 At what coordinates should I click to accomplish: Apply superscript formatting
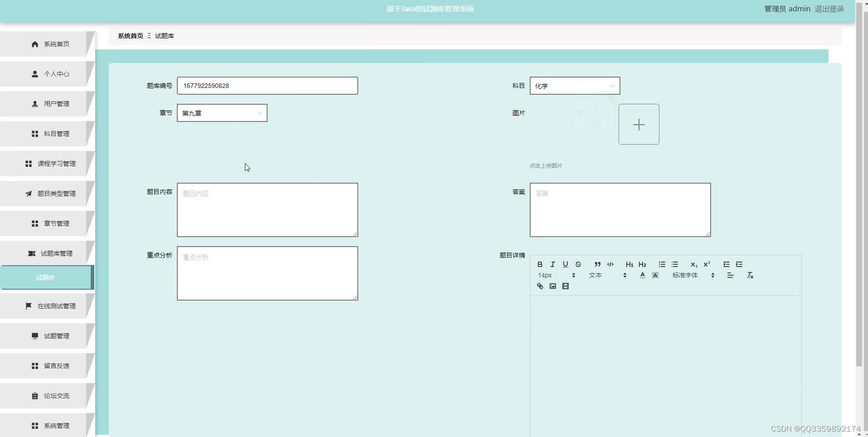tap(707, 264)
